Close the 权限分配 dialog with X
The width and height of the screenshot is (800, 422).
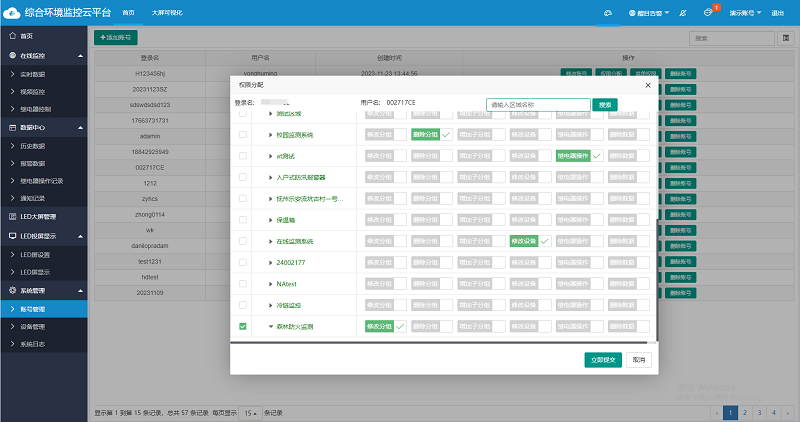[x=648, y=85]
